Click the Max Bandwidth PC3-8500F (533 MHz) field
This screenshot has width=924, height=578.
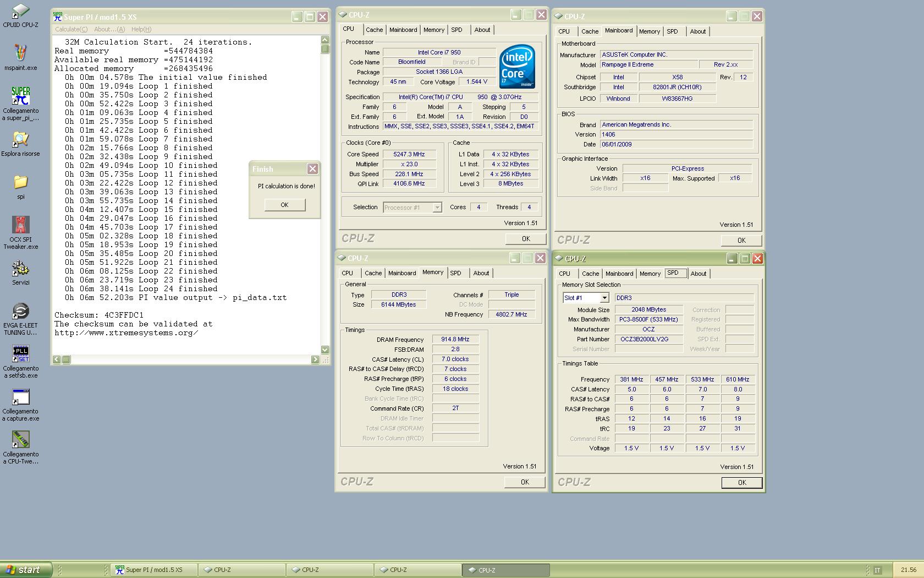click(x=650, y=319)
